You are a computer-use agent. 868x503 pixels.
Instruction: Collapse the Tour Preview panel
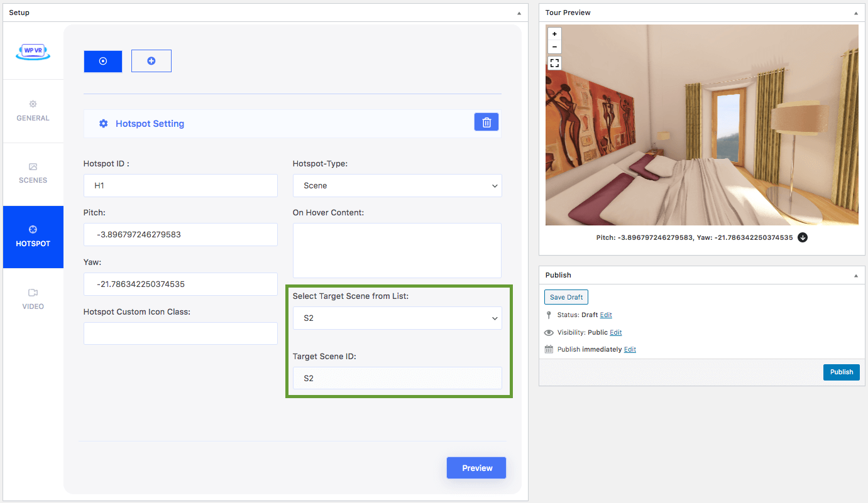pos(856,13)
